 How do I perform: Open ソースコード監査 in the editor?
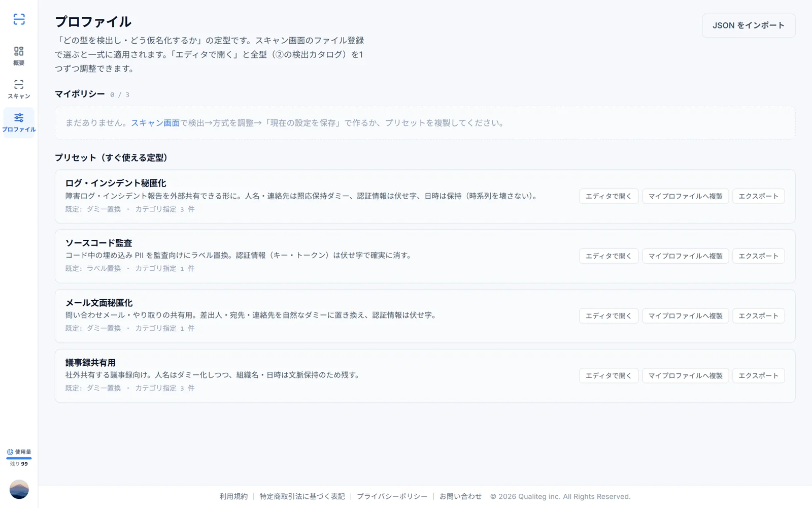[x=608, y=256]
